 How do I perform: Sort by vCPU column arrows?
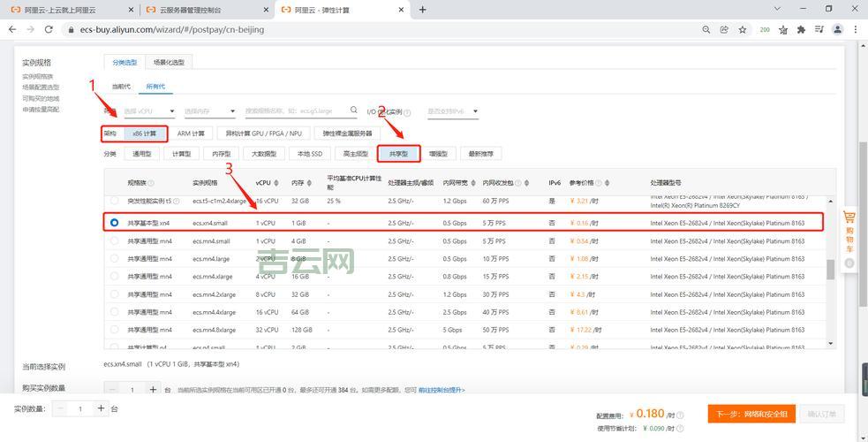(x=276, y=183)
